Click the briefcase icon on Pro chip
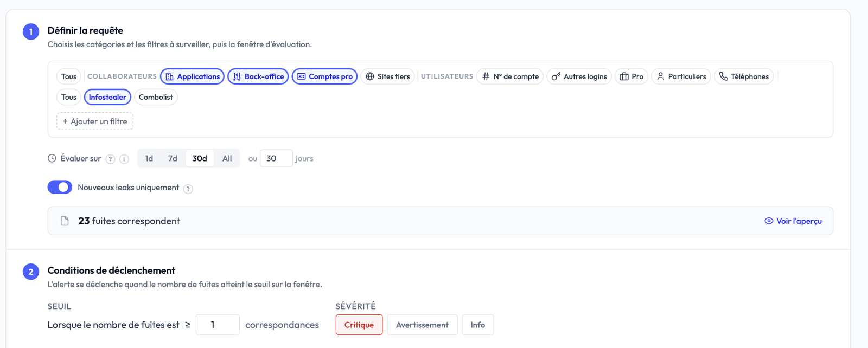Image resolution: width=868 pixels, height=348 pixels. [x=624, y=76]
